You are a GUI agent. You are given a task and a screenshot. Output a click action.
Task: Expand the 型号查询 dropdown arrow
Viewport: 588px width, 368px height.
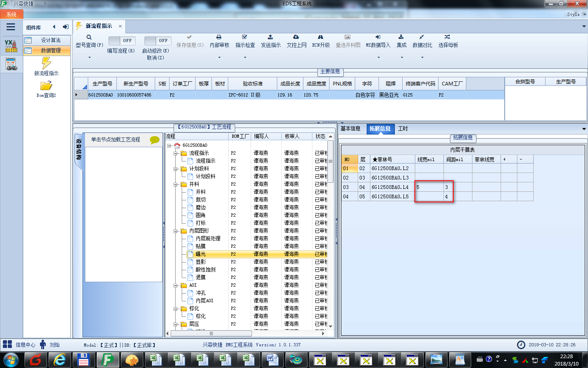pos(89,58)
